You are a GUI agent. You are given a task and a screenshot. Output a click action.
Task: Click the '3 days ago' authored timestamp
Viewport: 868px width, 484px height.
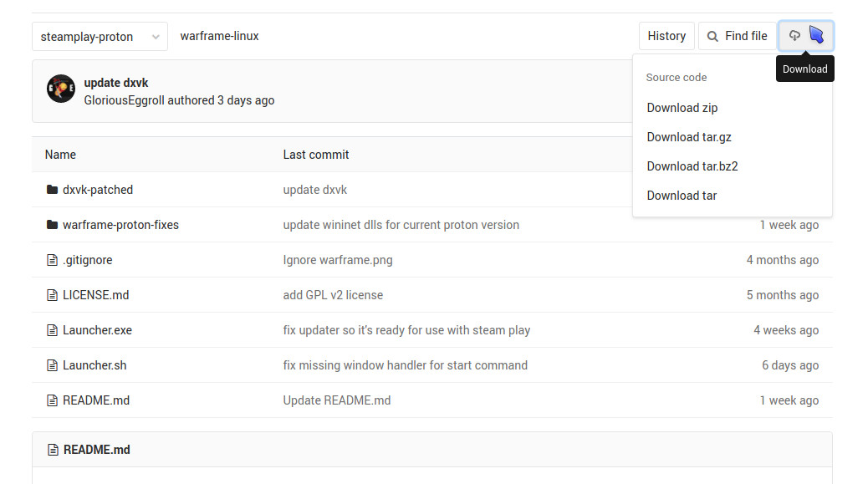click(x=246, y=100)
